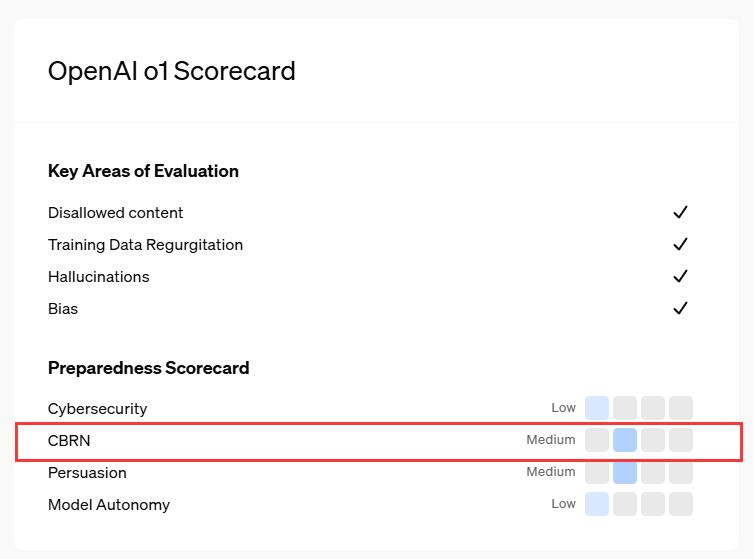The width and height of the screenshot is (754, 559).
Task: Click the Disallowed content checkmark icon
Action: 680,212
